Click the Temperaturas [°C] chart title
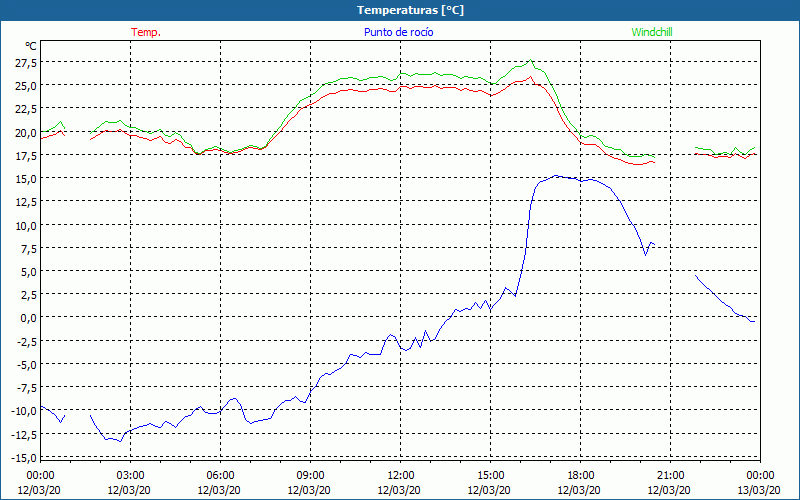This screenshot has width=800, height=500. click(410, 10)
